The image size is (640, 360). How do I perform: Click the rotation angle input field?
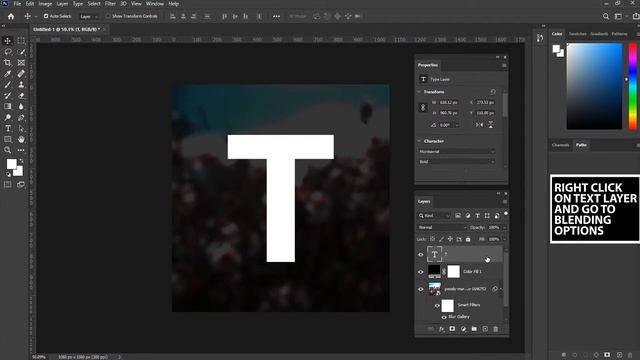pyautogui.click(x=445, y=125)
